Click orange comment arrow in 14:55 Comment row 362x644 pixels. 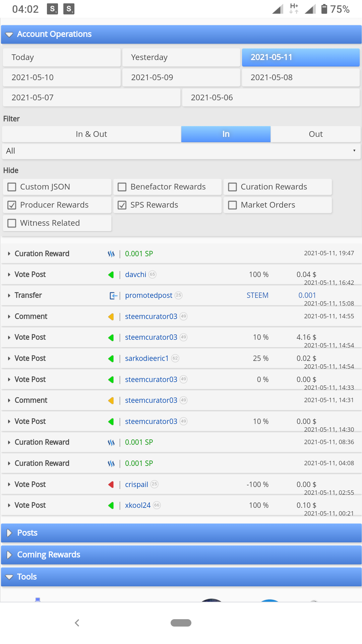[111, 317]
